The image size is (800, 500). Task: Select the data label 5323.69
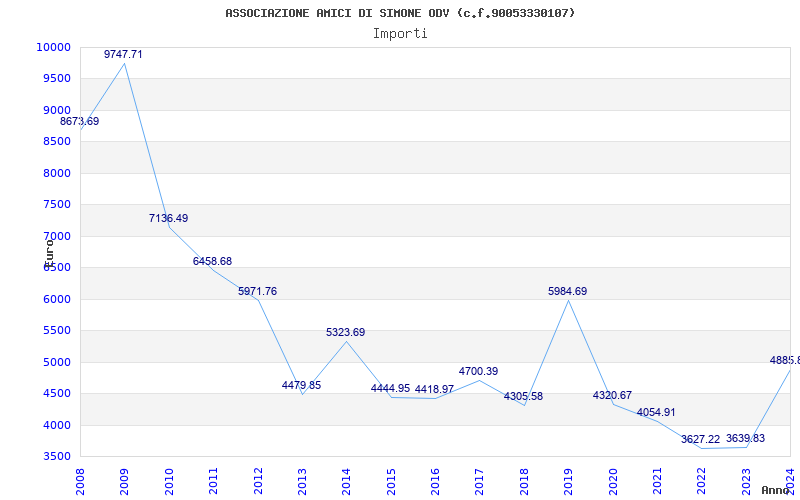click(345, 332)
